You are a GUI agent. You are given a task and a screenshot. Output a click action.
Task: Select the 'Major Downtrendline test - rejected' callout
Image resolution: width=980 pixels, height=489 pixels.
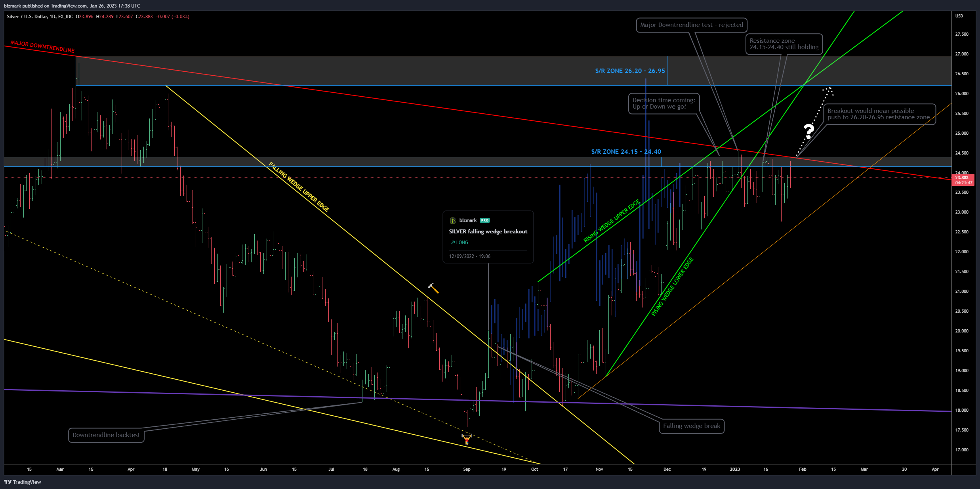[x=692, y=25]
